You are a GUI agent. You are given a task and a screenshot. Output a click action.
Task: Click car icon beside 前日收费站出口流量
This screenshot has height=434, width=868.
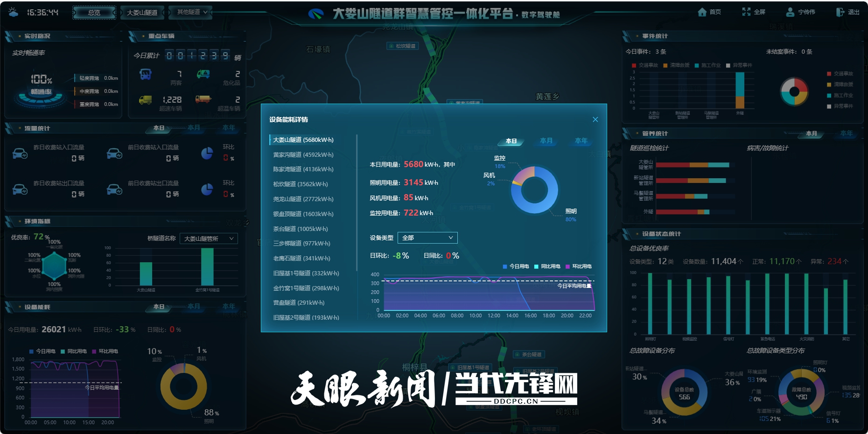point(114,189)
